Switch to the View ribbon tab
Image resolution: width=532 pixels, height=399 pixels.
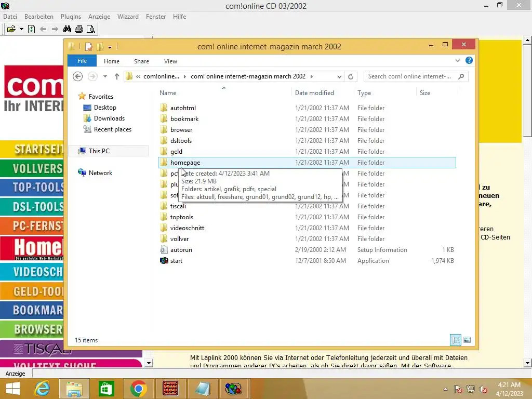pos(170,61)
